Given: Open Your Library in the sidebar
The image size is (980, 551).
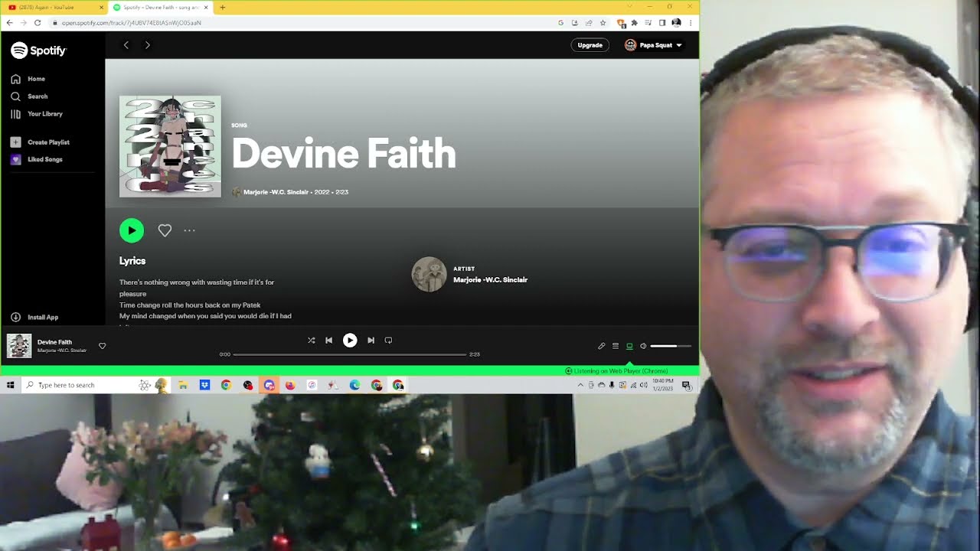Looking at the screenshot, I should click(37, 114).
